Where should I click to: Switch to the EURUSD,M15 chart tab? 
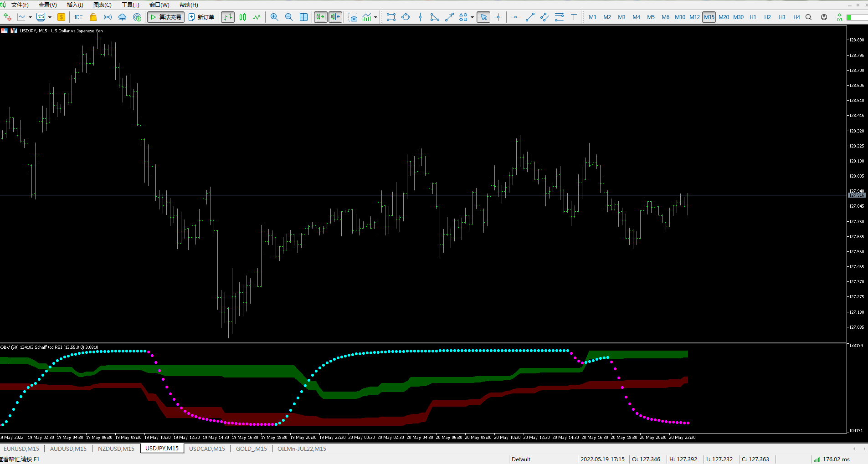pos(21,449)
